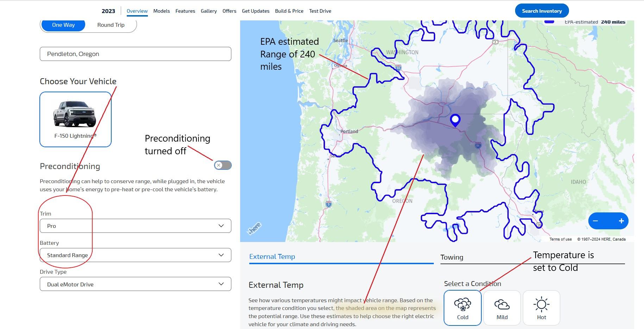Click the Search Inventory button

click(542, 11)
